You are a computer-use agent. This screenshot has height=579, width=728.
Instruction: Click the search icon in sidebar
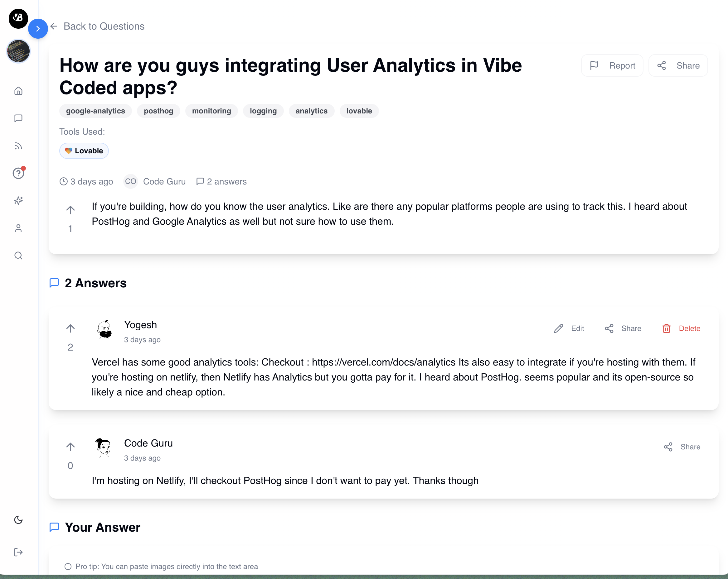click(19, 256)
